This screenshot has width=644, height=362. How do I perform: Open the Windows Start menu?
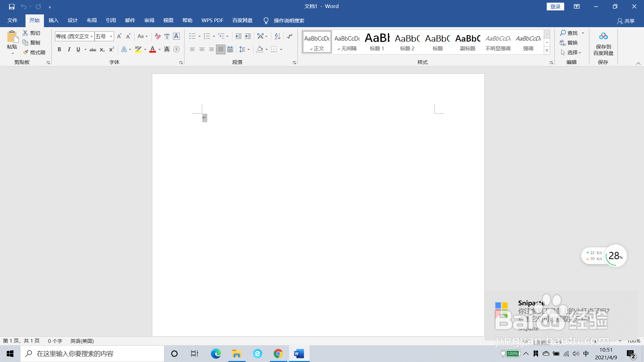point(10,354)
